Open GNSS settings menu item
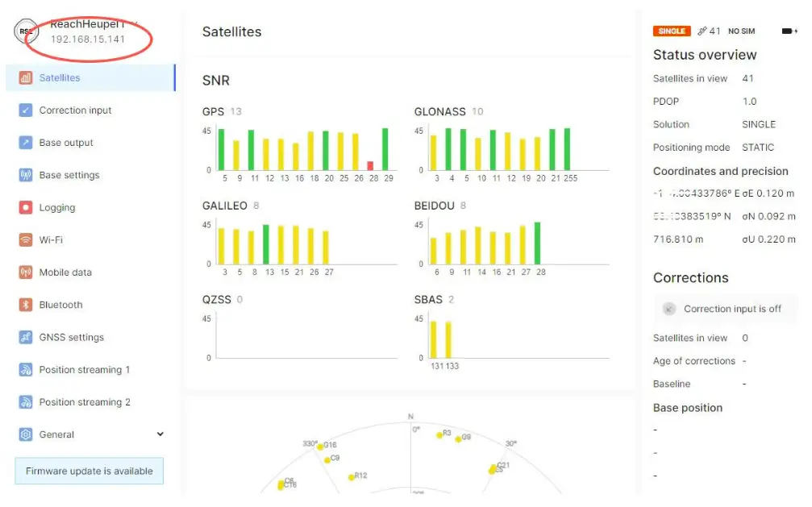 [90, 337]
